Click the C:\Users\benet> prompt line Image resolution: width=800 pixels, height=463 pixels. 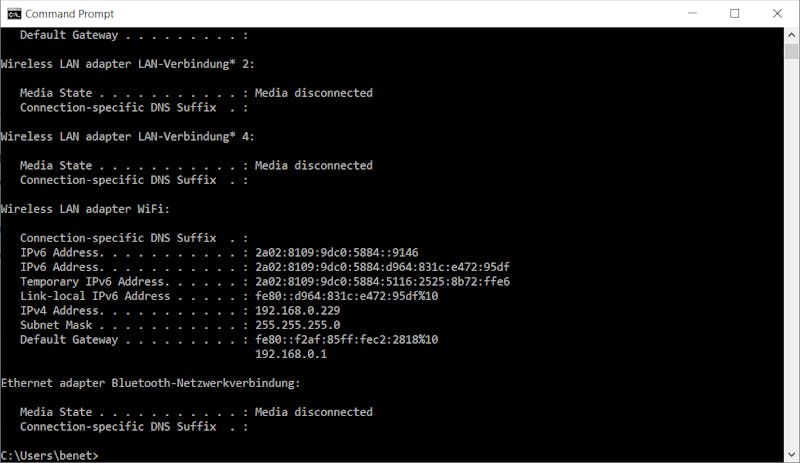click(x=49, y=455)
